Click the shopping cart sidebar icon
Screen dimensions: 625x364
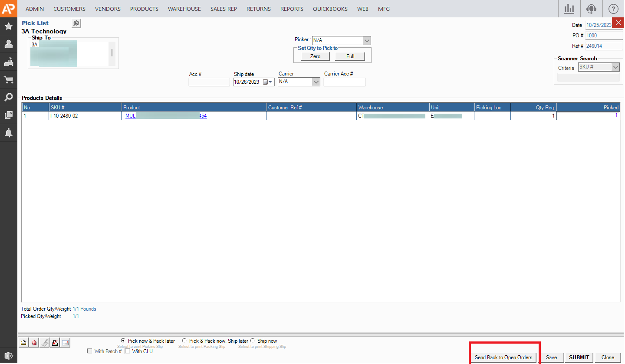tap(8, 79)
